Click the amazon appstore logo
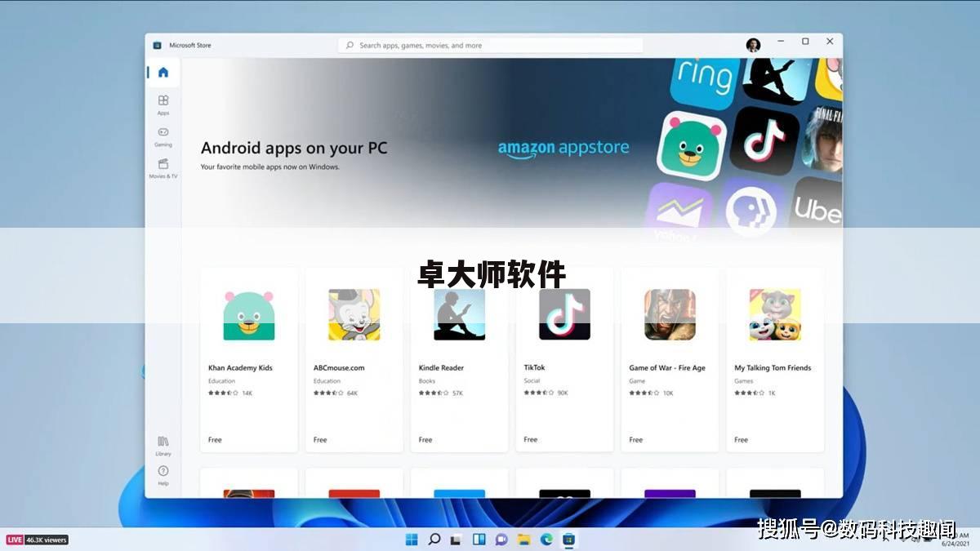The width and height of the screenshot is (980, 551). click(563, 149)
